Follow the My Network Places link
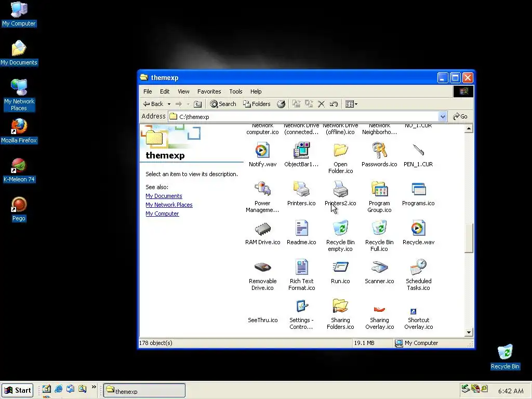532x399 pixels. [x=169, y=205]
